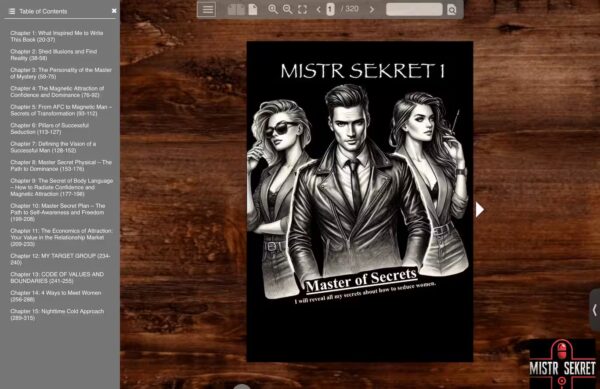
Task: Run search with magnifier icon
Action: (x=452, y=10)
